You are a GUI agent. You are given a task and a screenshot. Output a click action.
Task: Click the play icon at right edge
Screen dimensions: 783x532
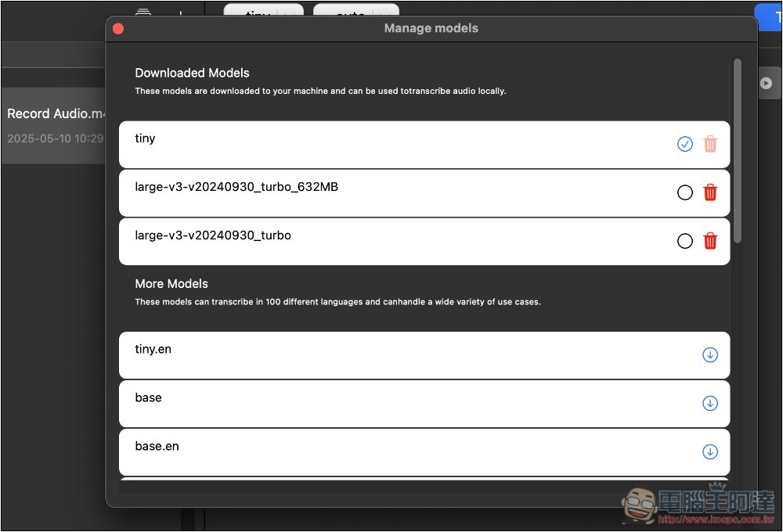(x=767, y=83)
